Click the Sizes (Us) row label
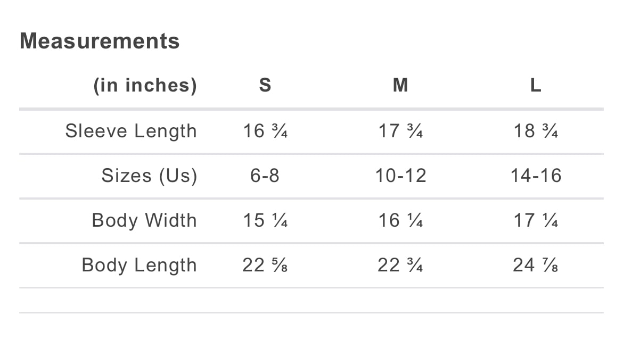Screen dimensions: 623x364 pos(149,176)
